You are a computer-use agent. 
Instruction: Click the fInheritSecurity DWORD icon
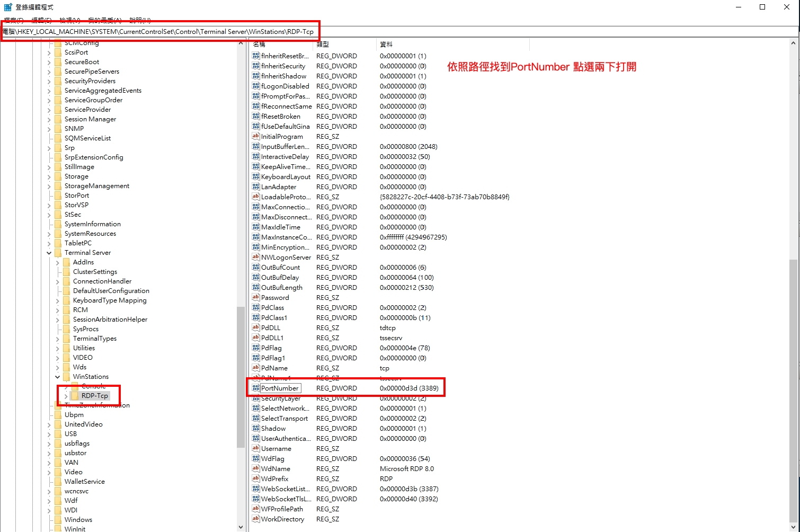tap(256, 66)
